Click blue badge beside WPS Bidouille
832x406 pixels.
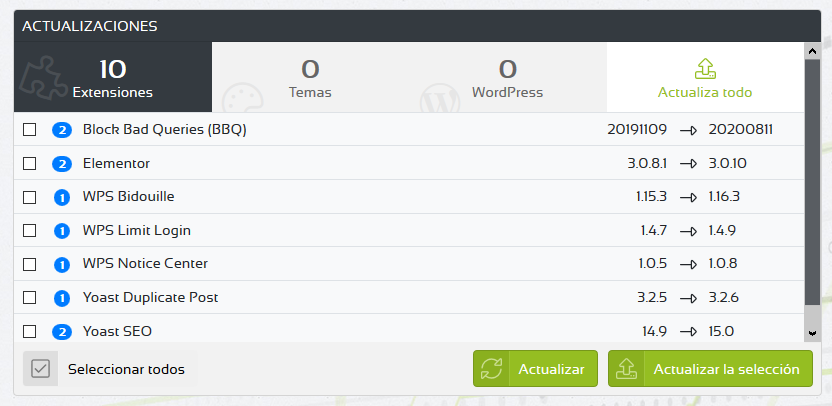pos(62,197)
